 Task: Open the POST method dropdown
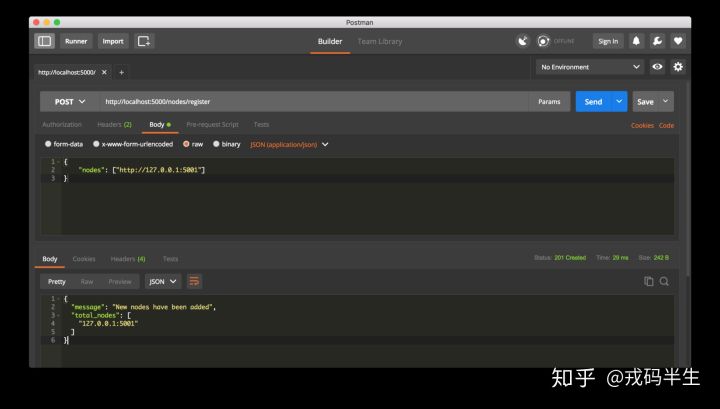click(69, 101)
